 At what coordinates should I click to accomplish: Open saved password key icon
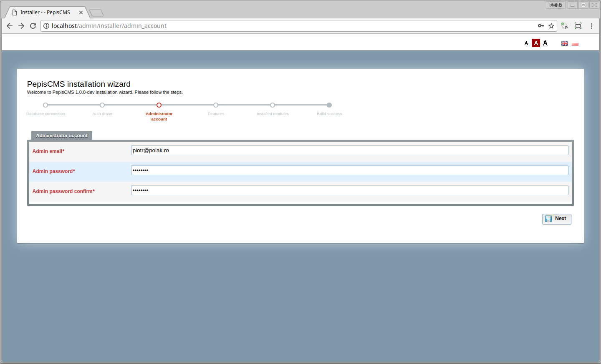point(541,26)
